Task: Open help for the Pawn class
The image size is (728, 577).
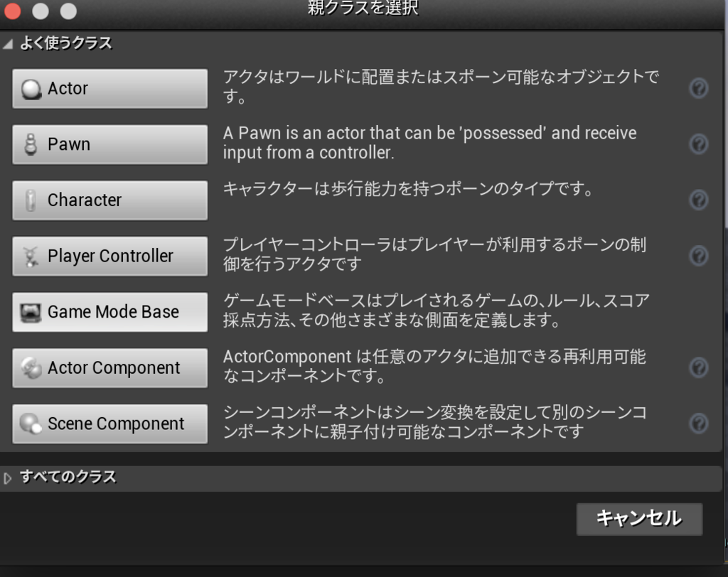Action: coord(698,144)
